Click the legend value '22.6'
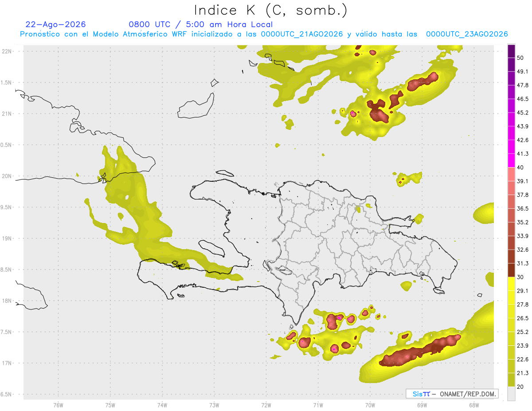The height and width of the screenshot is (411, 532). click(523, 359)
